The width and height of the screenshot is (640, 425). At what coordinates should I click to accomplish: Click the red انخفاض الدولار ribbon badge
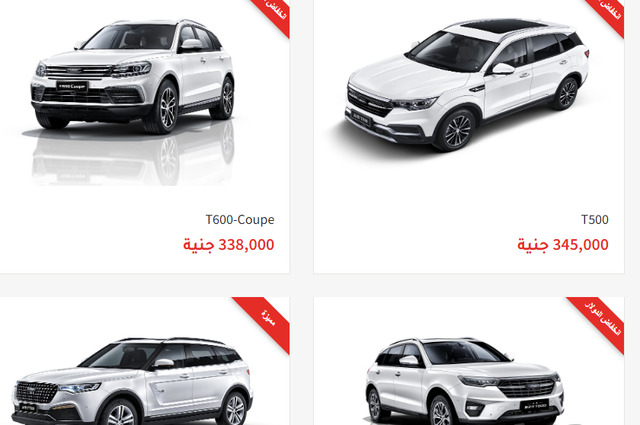coord(601,320)
